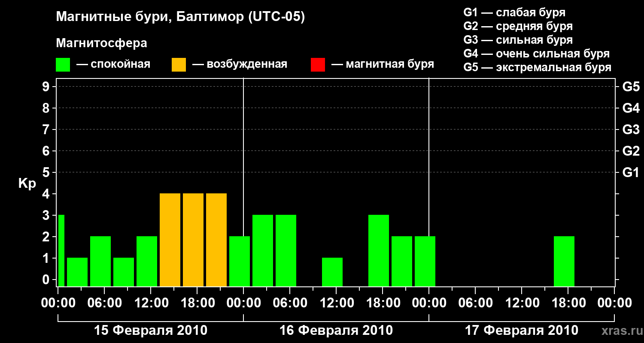
Task: Click the 'G1' label on the right axis
Action: click(631, 172)
